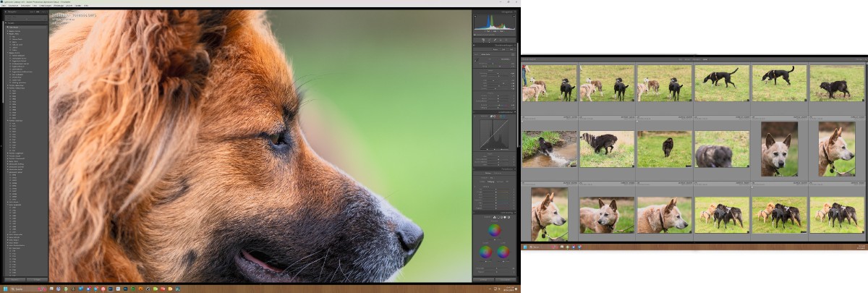Click the Previous button below the right panel
The height and width of the screenshot is (293, 868).
click(x=483, y=279)
